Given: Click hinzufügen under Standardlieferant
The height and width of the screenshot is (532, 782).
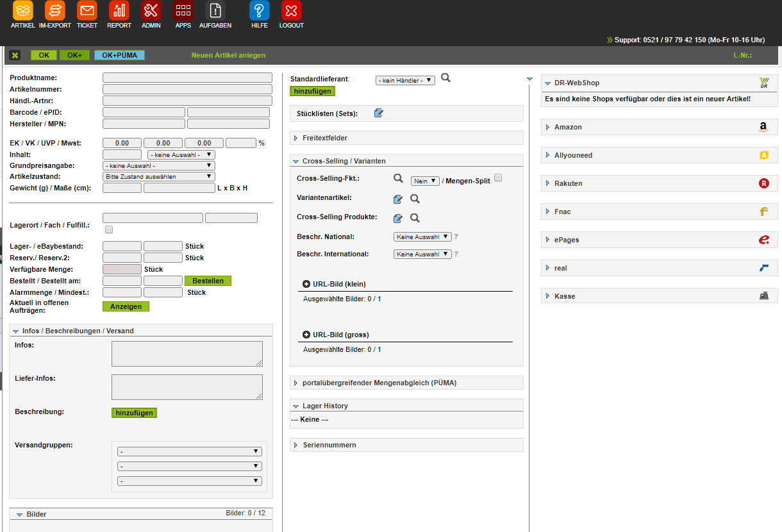Looking at the screenshot, I should [x=313, y=91].
